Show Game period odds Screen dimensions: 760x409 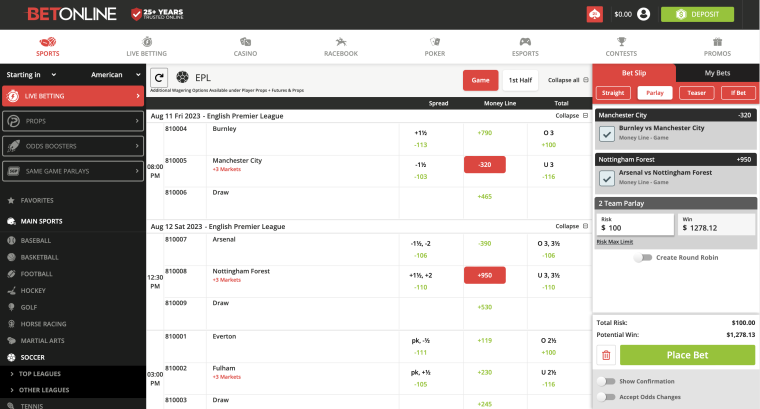pos(480,80)
